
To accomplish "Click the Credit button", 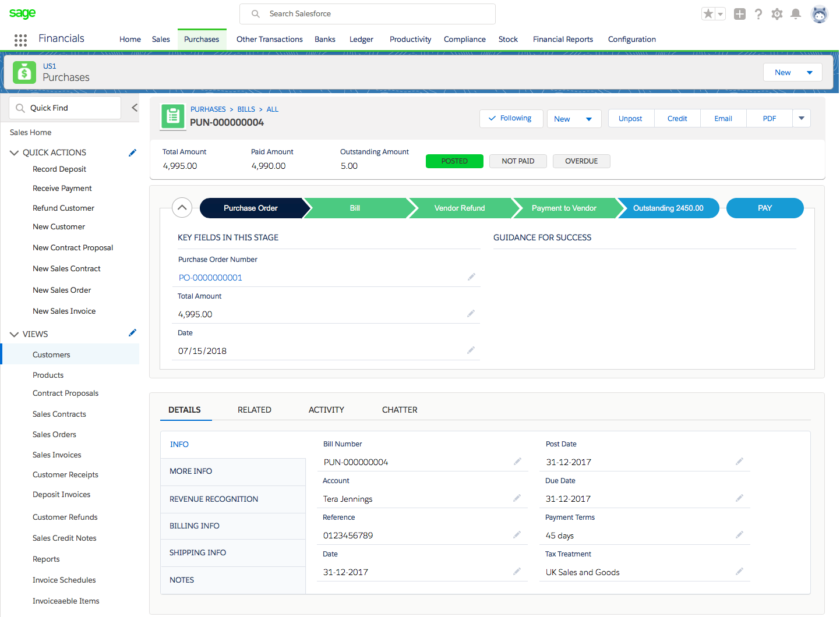I will click(677, 118).
